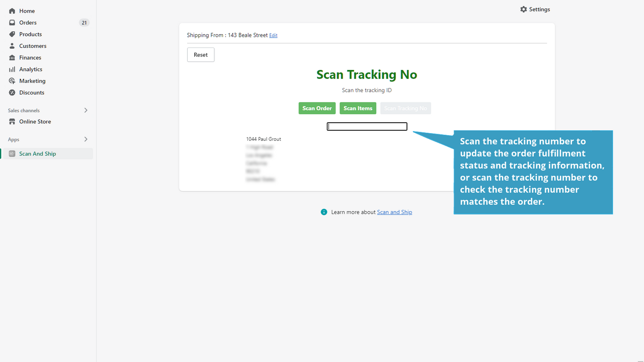Expand the Sales channels section

86,110
